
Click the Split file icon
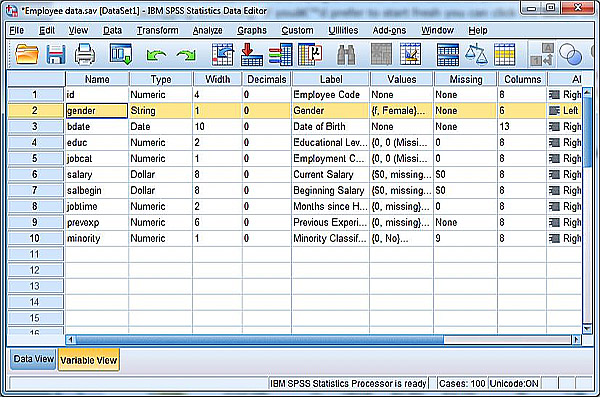point(447,54)
